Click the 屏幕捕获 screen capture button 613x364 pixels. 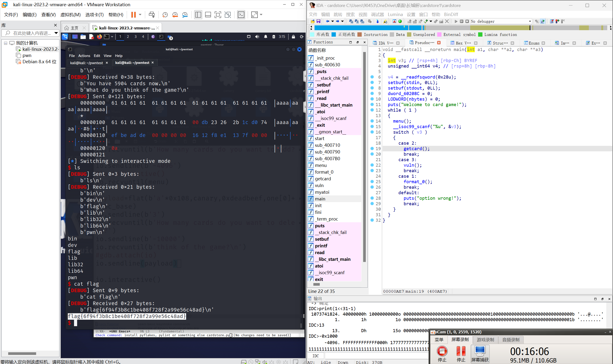point(480,353)
